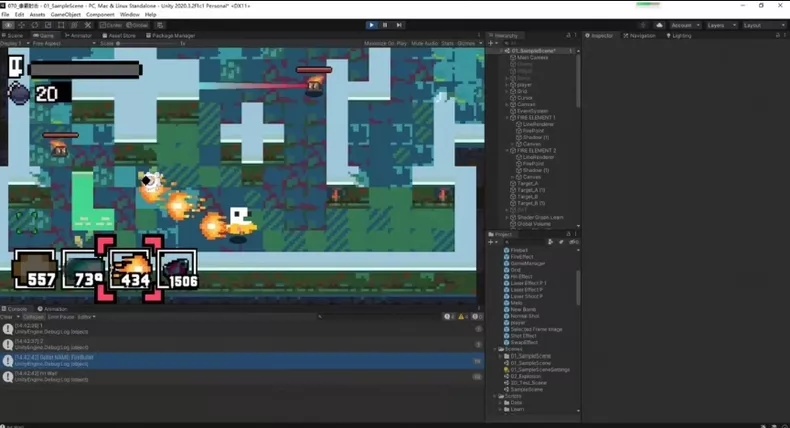Select the Rotate tool in toolbar
The image size is (790, 428).
point(35,25)
